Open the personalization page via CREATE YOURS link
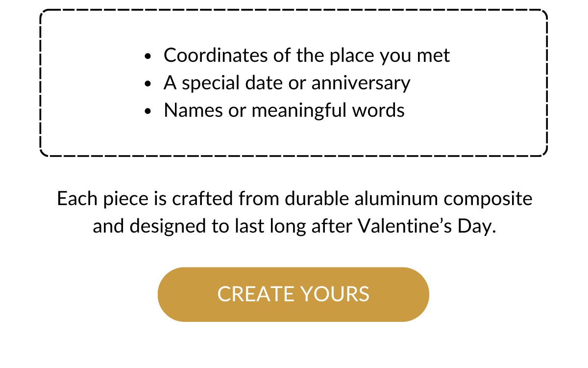This screenshot has height=368, width=588. click(x=294, y=294)
